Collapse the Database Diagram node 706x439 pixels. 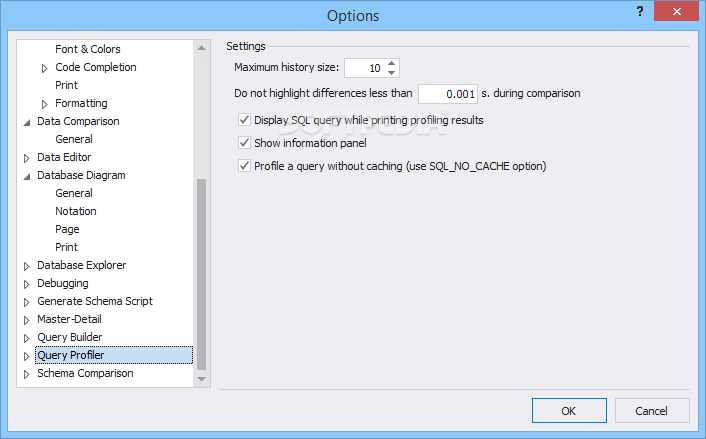27,176
